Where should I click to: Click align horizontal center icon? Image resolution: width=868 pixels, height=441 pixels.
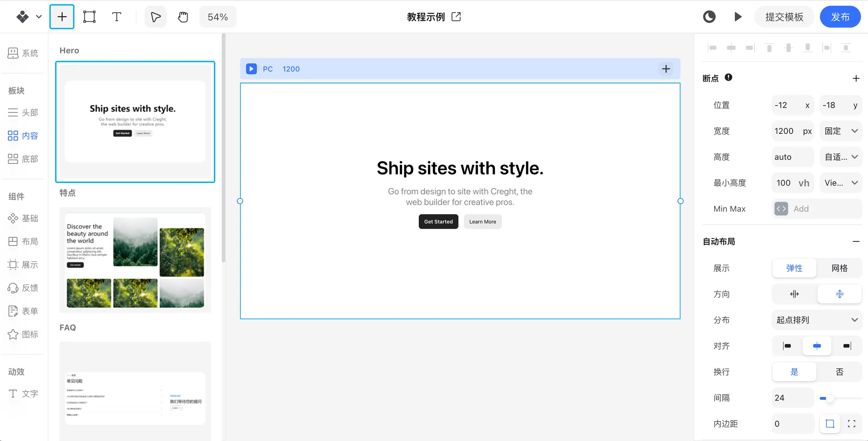point(731,48)
